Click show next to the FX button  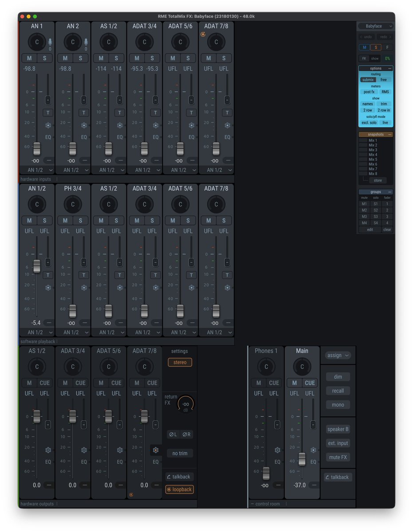click(375, 59)
